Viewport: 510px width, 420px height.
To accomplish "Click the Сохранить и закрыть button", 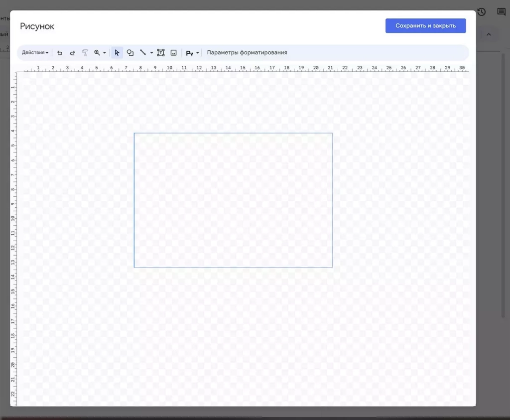I will (425, 26).
